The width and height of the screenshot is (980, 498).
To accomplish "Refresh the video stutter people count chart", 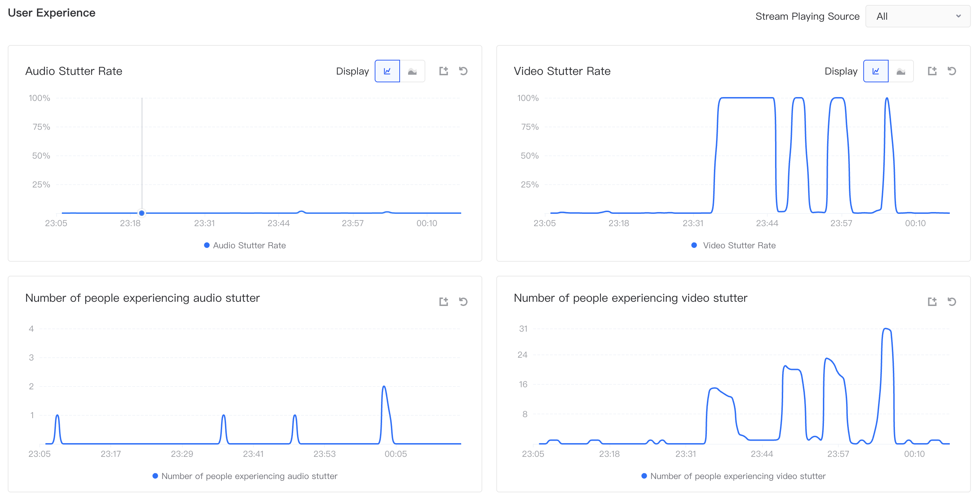I will pyautogui.click(x=952, y=302).
